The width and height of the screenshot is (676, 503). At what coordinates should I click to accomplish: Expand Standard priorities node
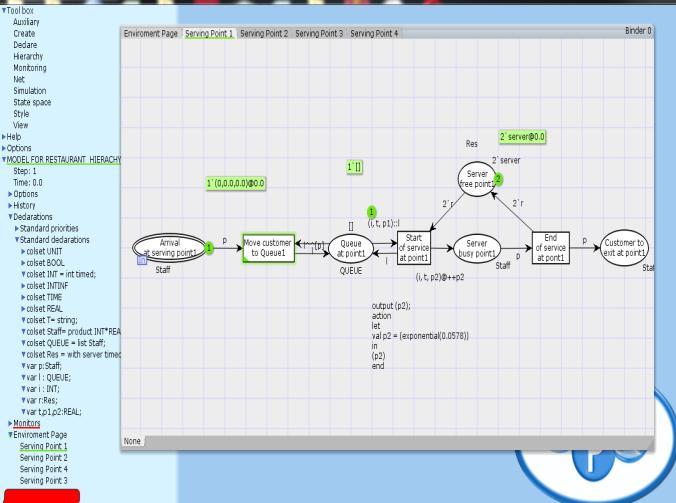[17, 228]
